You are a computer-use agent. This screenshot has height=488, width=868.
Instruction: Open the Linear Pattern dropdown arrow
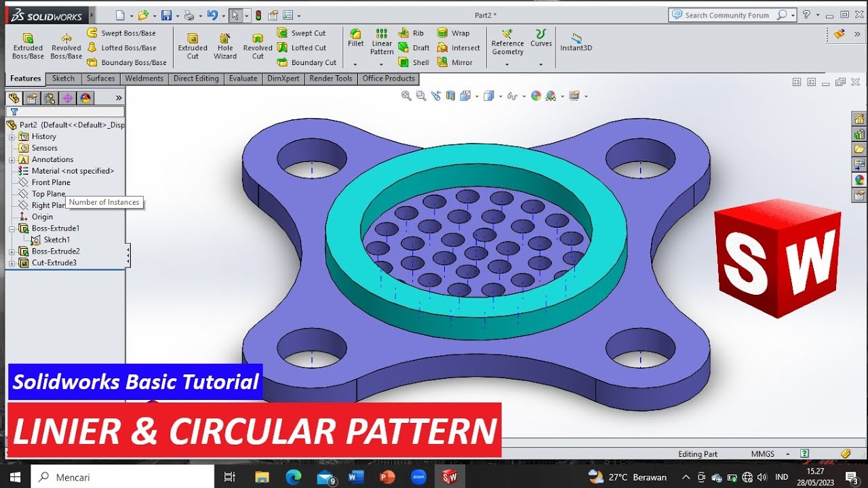pyautogui.click(x=382, y=64)
